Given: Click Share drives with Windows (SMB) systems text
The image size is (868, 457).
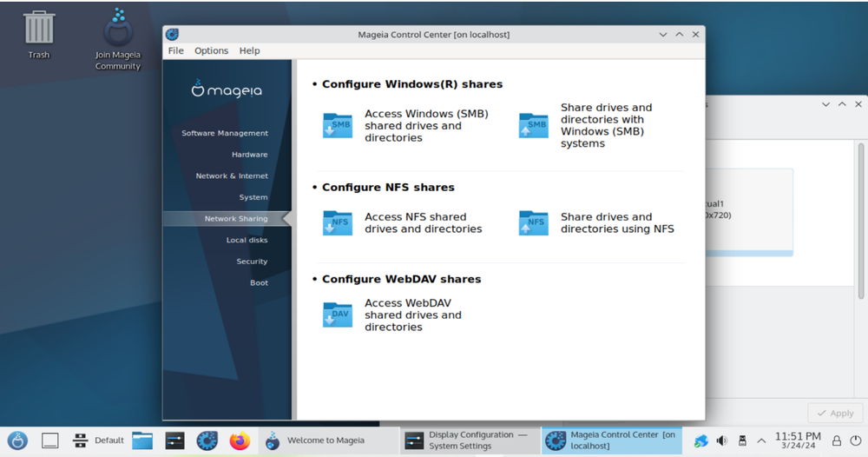Looking at the screenshot, I should click(x=606, y=125).
